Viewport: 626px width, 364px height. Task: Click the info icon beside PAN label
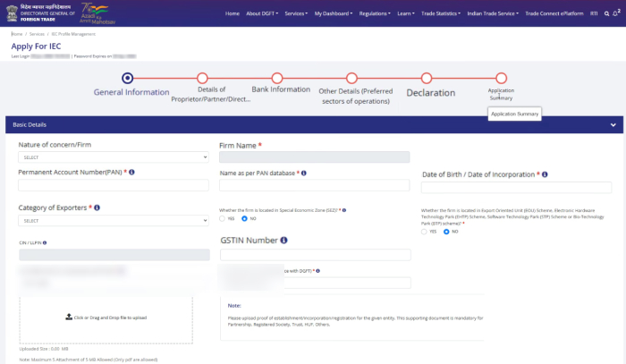[x=131, y=172]
